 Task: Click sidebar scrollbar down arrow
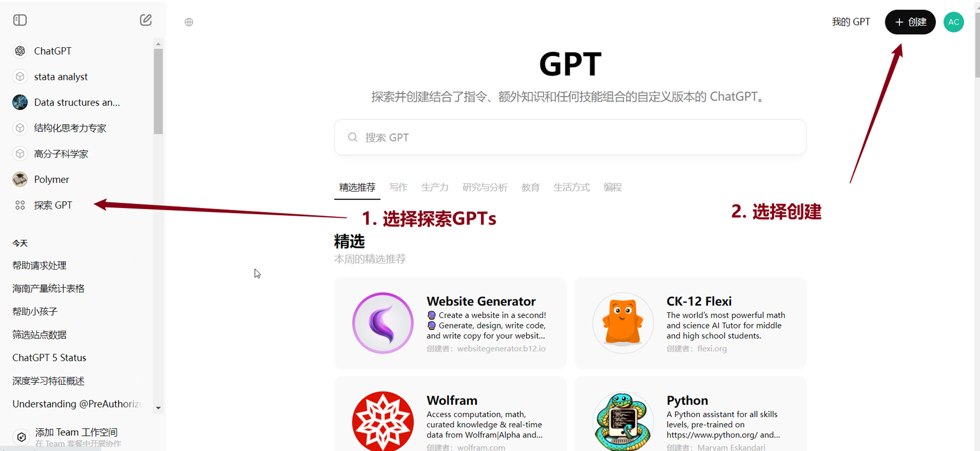(158, 408)
